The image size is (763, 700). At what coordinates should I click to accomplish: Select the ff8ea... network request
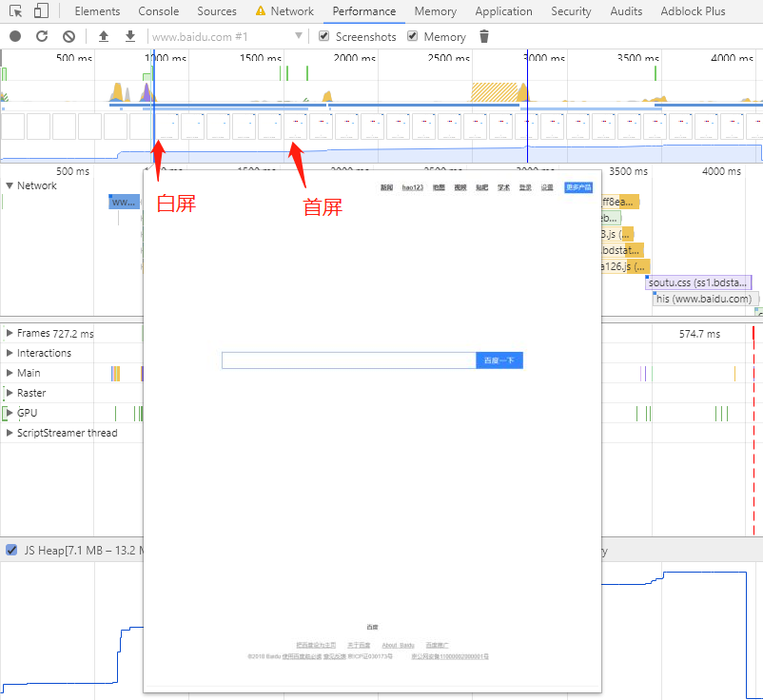pos(620,202)
